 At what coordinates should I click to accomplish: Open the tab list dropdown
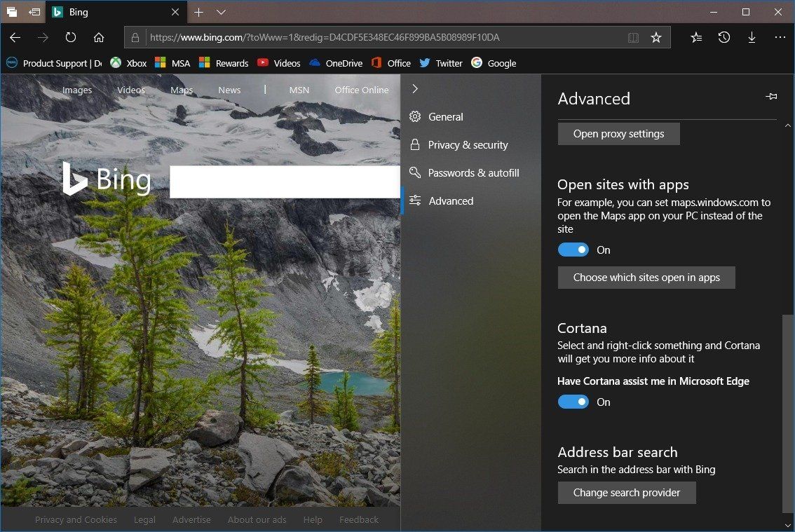(222, 12)
